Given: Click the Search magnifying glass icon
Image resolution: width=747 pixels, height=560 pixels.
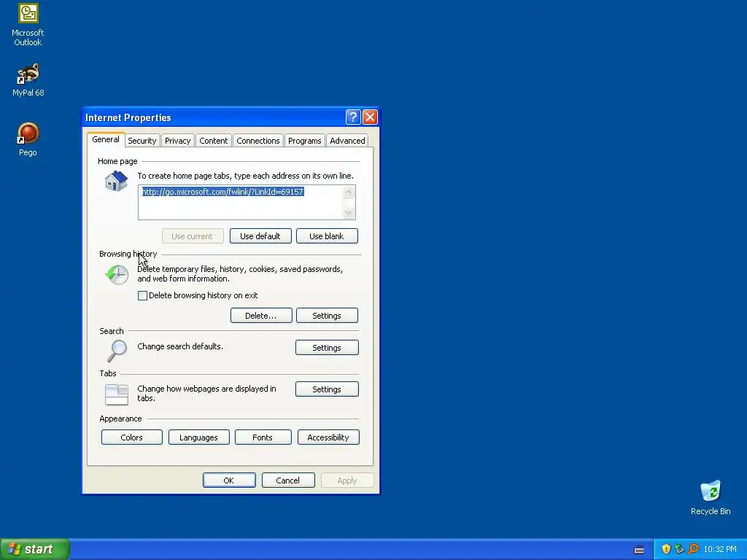Looking at the screenshot, I should [x=117, y=351].
